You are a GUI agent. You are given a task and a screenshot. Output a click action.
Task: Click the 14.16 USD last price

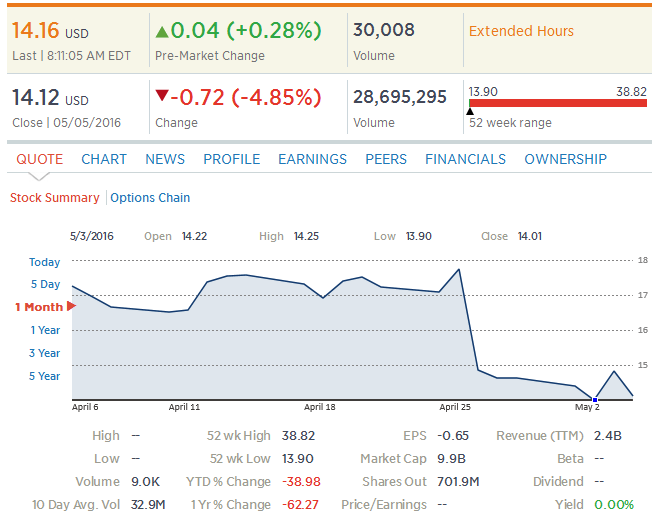50,31
